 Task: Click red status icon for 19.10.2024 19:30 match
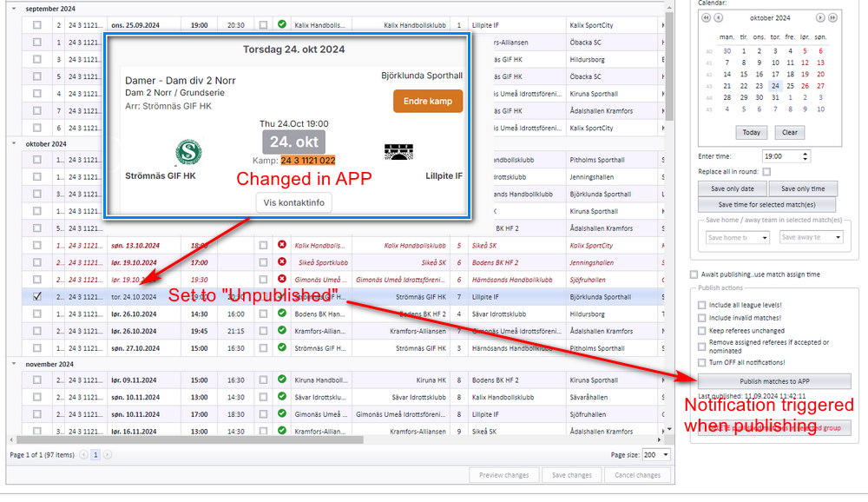(x=282, y=280)
